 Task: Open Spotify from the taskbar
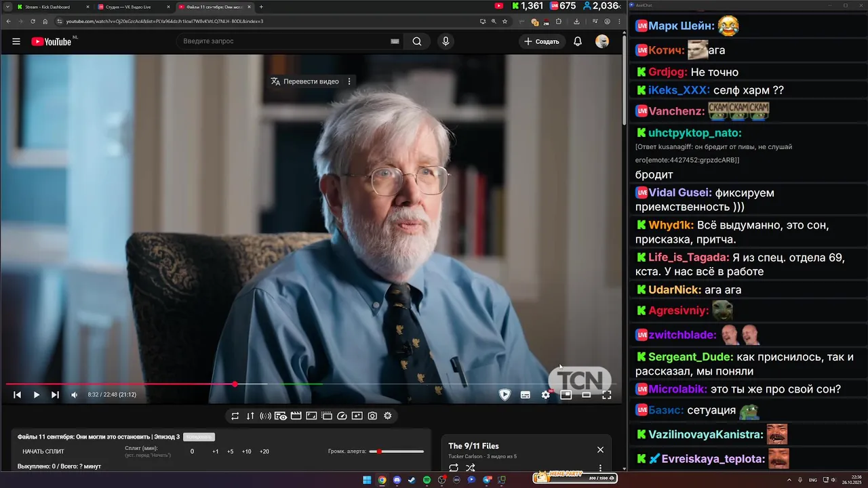click(427, 480)
